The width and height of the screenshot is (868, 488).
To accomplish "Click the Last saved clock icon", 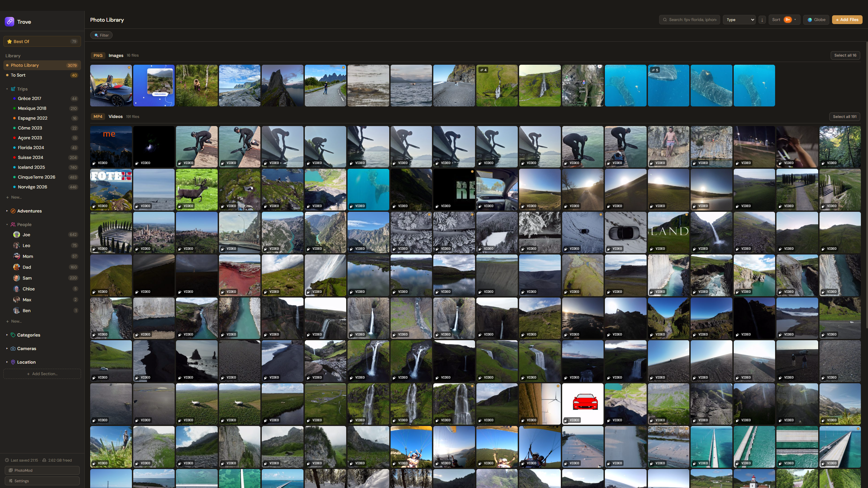I will click(x=7, y=460).
